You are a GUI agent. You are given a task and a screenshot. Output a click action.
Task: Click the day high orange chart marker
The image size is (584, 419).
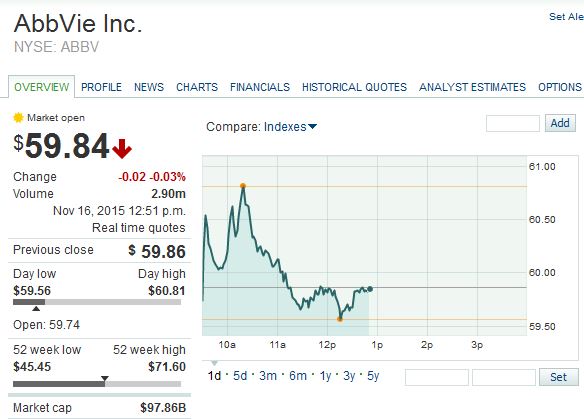(x=243, y=185)
